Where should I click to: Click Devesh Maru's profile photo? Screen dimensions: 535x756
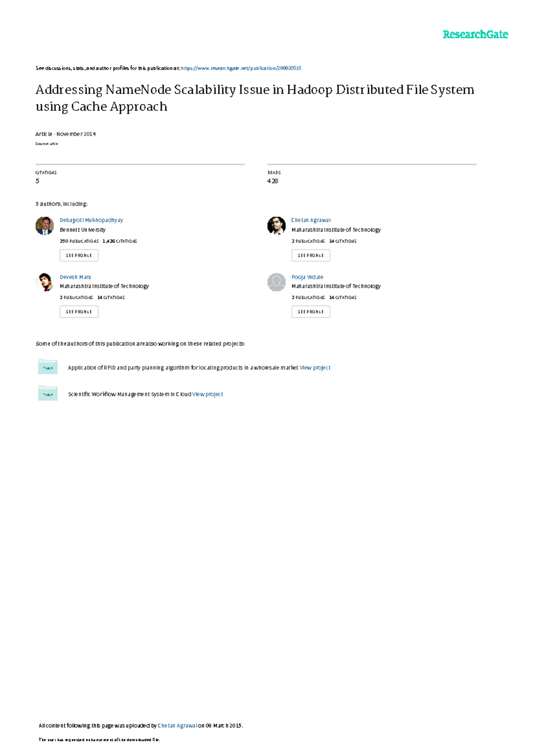pyautogui.click(x=45, y=282)
